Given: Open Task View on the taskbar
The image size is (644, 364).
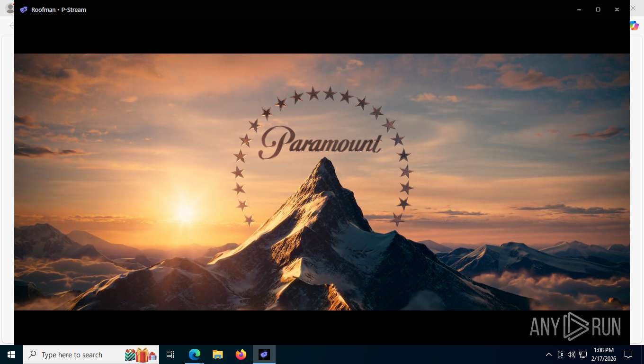Looking at the screenshot, I should 170,355.
